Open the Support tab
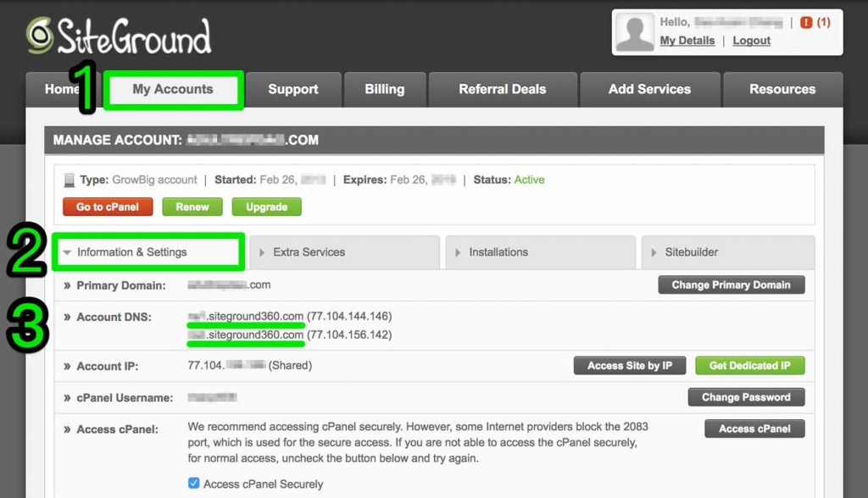 click(292, 89)
